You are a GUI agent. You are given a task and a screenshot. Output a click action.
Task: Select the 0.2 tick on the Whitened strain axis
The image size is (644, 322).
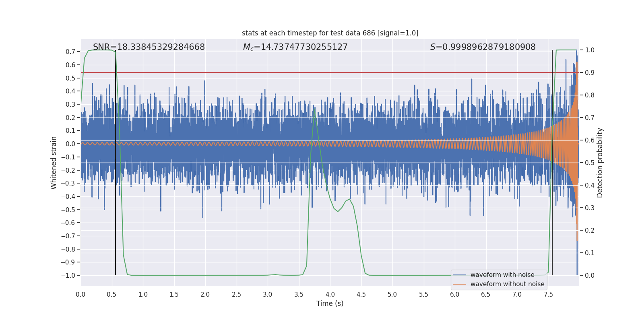pyautogui.click(x=70, y=118)
